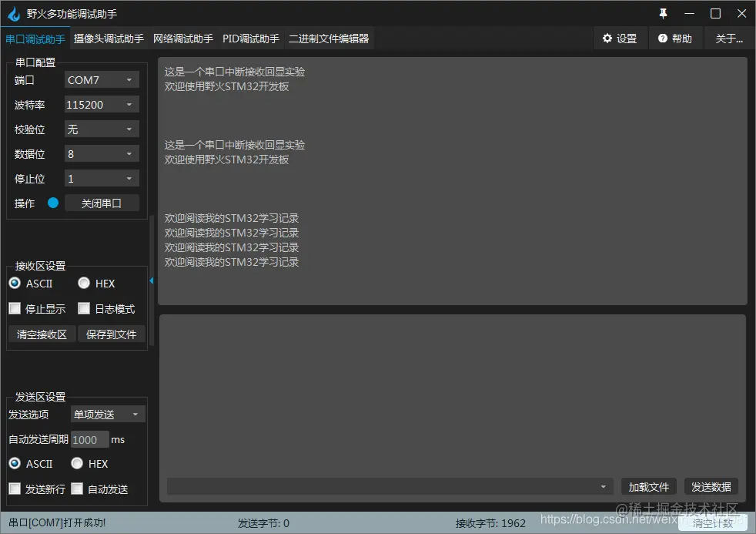Image resolution: width=756 pixels, height=534 pixels.
Task: Open the 发送选项 单项发送 dropdown
Action: tap(107, 414)
